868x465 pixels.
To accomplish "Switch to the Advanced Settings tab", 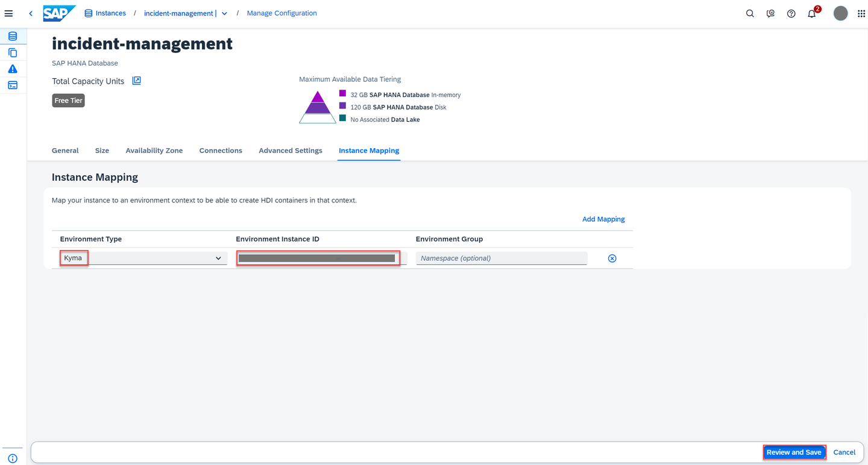I will coord(291,151).
